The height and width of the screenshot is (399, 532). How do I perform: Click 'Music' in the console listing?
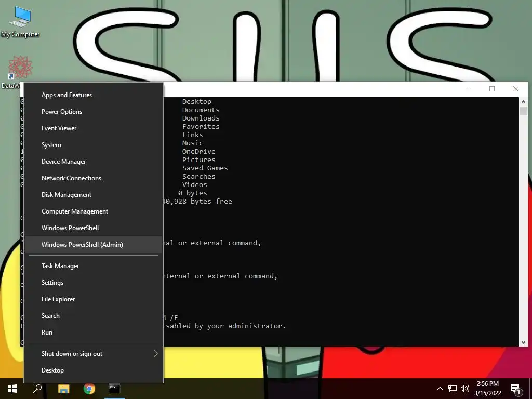tap(192, 143)
